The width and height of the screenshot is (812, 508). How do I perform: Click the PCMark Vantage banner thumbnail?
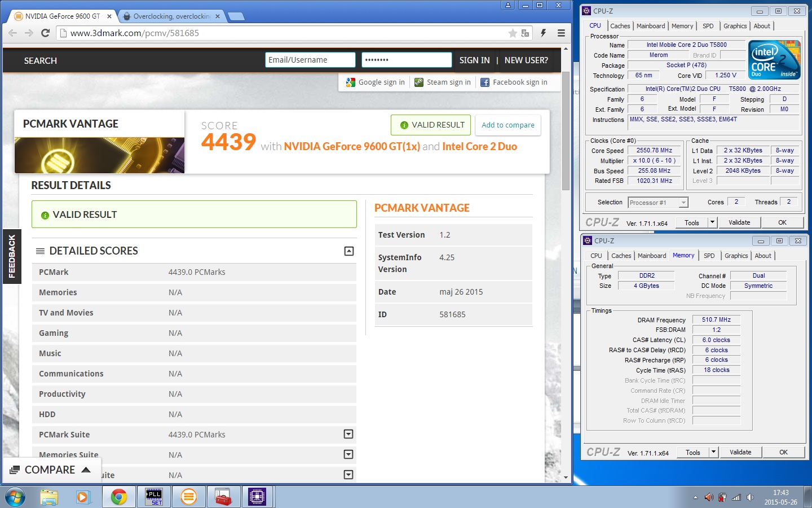(99, 155)
